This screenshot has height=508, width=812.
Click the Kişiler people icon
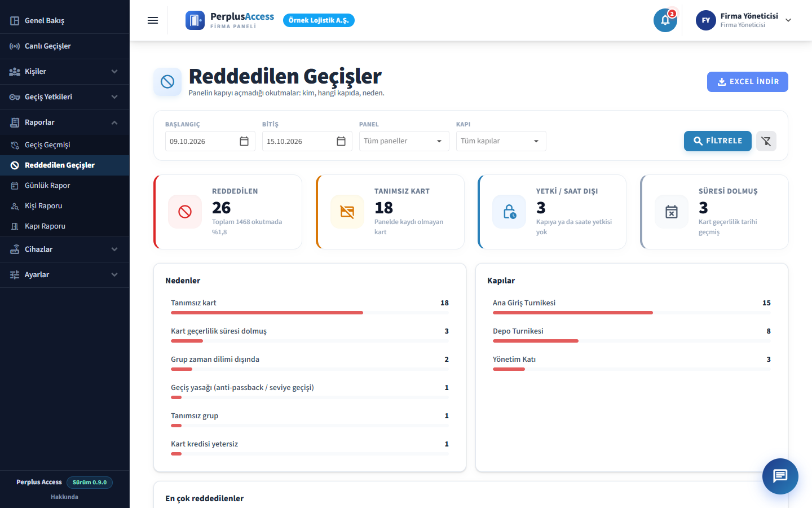(15, 72)
